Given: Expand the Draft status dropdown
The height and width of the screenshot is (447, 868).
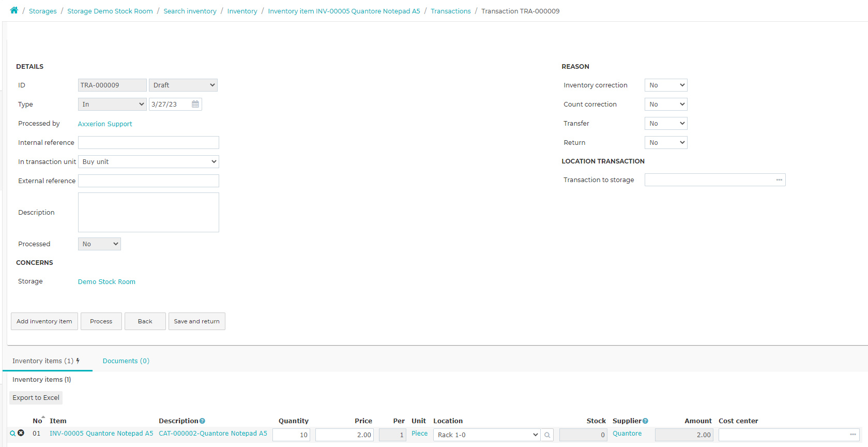Looking at the screenshot, I should point(183,85).
